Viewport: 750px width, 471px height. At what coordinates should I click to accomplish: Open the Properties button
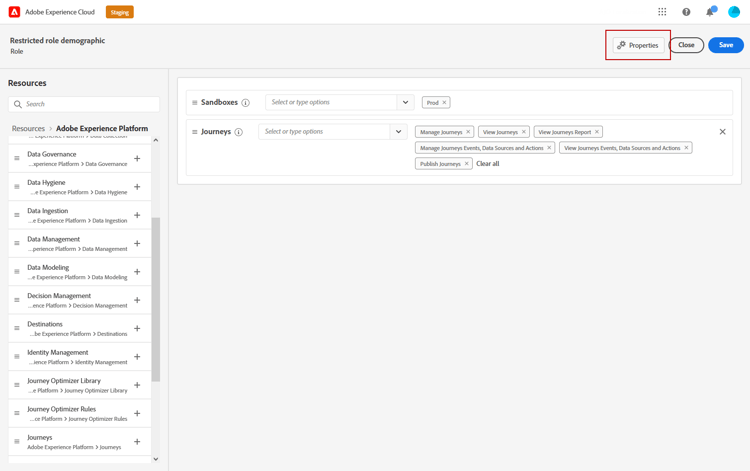tap(639, 45)
